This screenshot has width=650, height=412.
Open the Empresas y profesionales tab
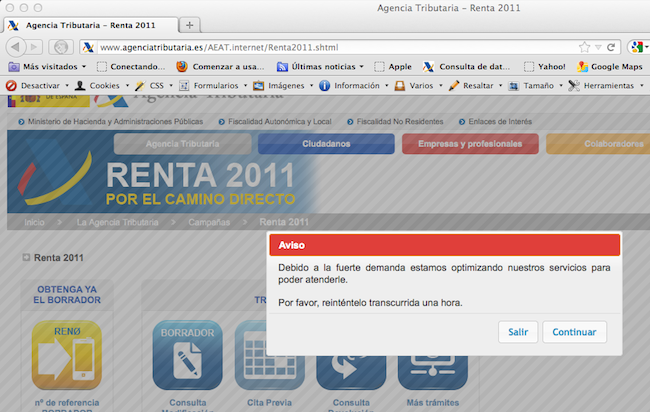[x=470, y=144]
